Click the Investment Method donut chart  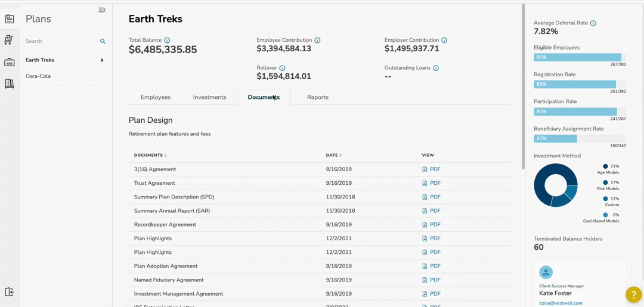pos(556,185)
